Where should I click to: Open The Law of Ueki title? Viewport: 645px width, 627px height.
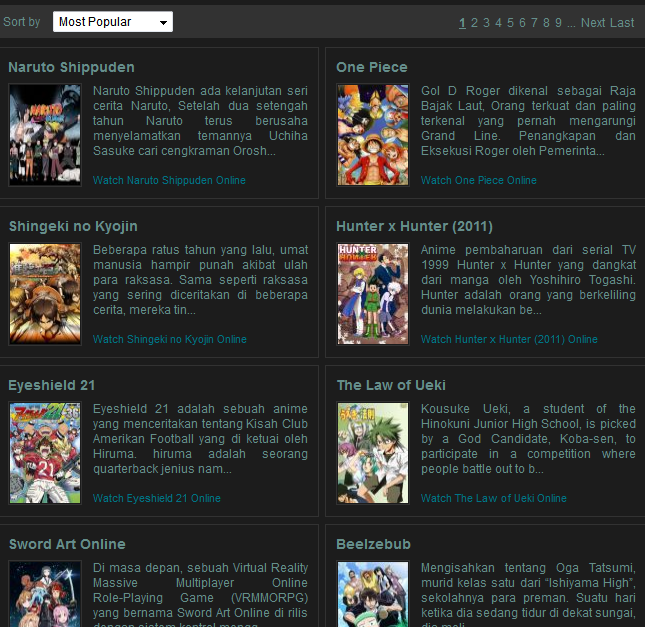pos(391,385)
